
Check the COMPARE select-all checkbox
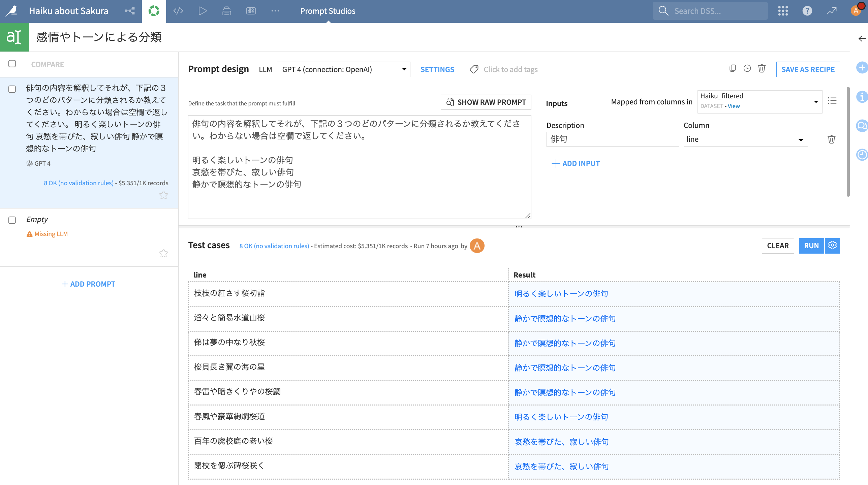12,64
